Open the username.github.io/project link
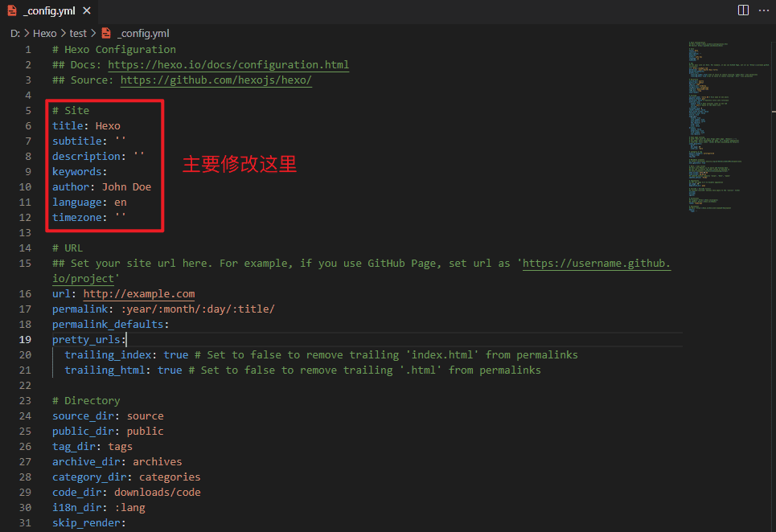Screen dimensions: 776x532 (x=597, y=263)
